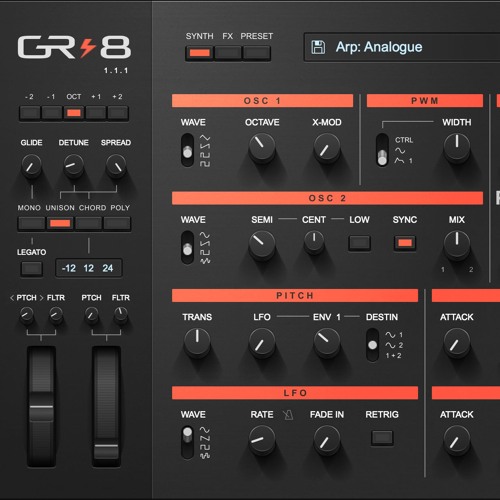The width and height of the screenshot is (500, 500).
Task: Select the center OCT button
Action: tap(74, 113)
